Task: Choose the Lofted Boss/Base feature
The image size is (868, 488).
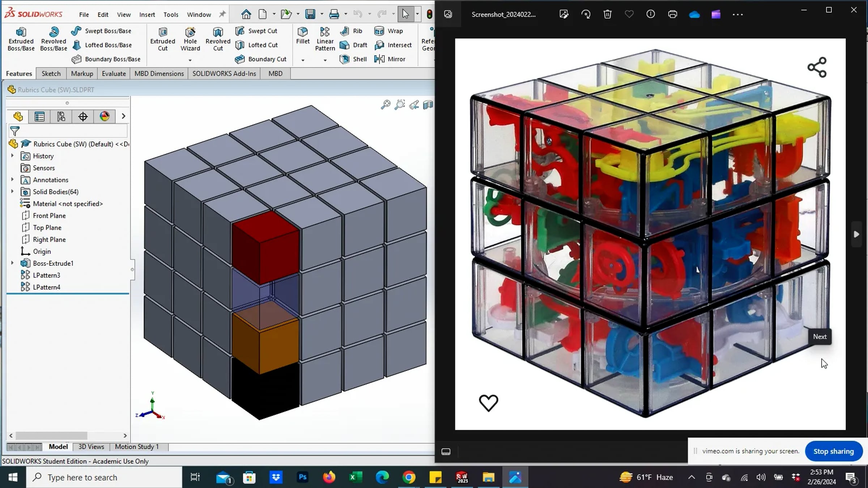Action: pos(102,45)
